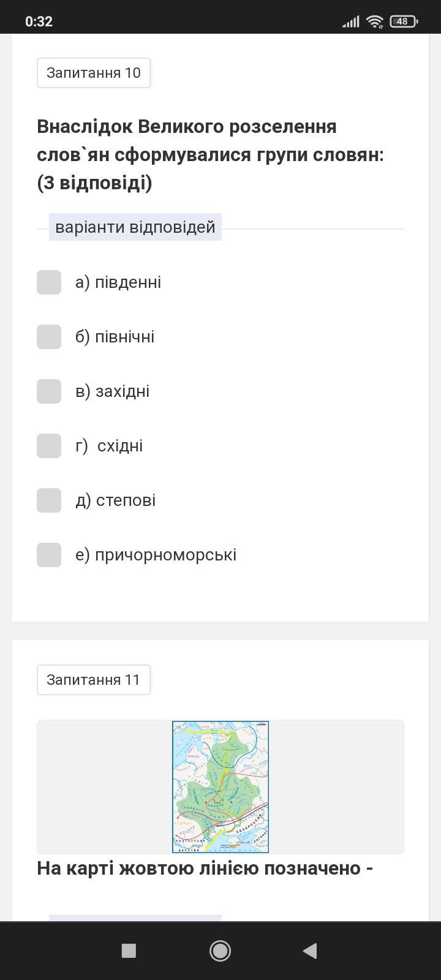Open recent apps with square button
The image size is (441, 980).
tap(129, 951)
